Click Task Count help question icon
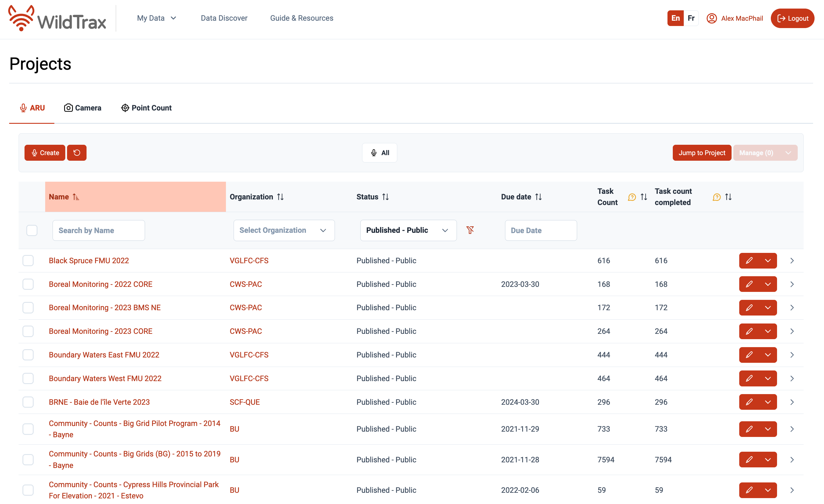The height and width of the screenshot is (504, 824). [x=632, y=197]
